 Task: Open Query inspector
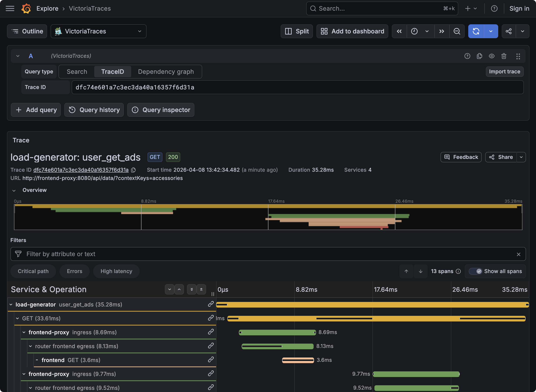click(161, 110)
